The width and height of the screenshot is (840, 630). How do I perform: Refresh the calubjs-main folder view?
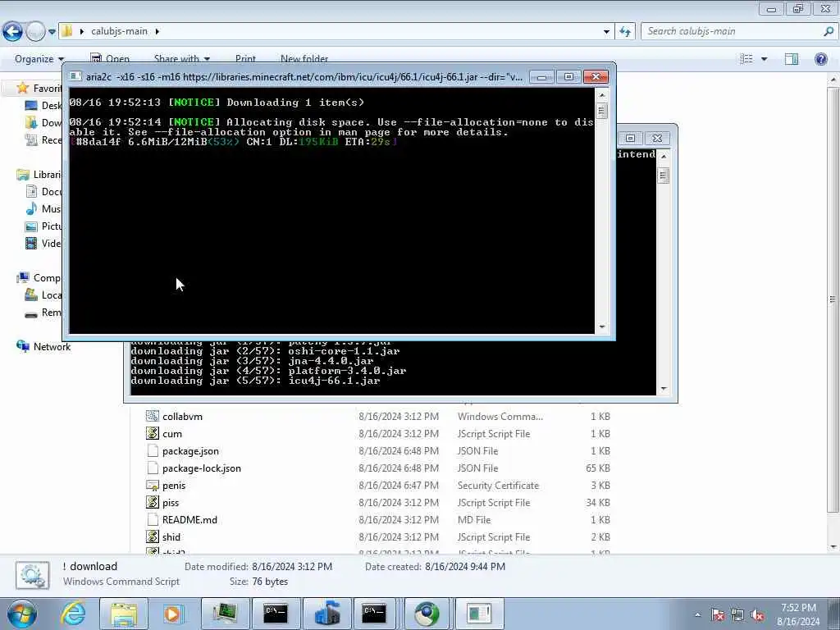tap(625, 32)
